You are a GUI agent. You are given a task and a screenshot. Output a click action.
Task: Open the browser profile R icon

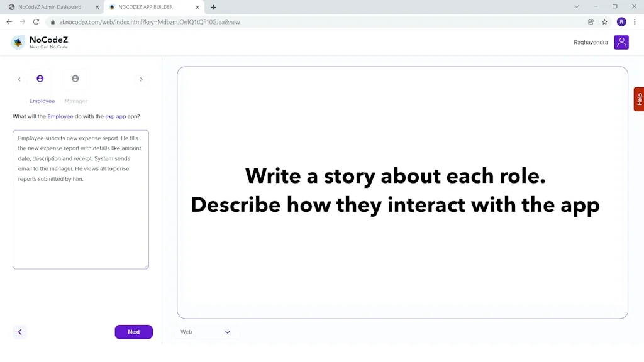coord(621,21)
